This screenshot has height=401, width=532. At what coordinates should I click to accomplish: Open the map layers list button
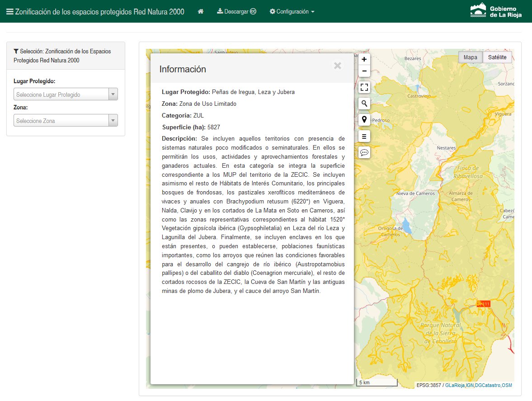tap(364, 137)
